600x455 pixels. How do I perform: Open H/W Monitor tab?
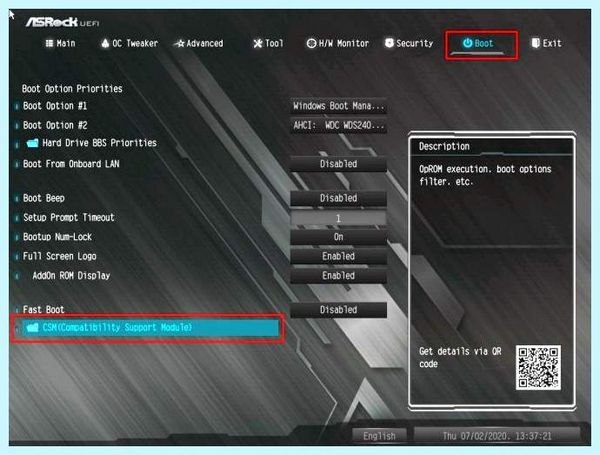[338, 43]
